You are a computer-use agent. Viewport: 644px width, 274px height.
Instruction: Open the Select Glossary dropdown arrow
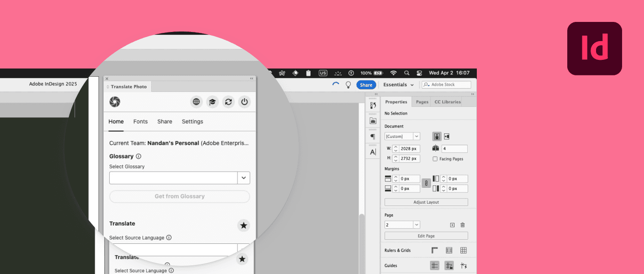point(243,178)
